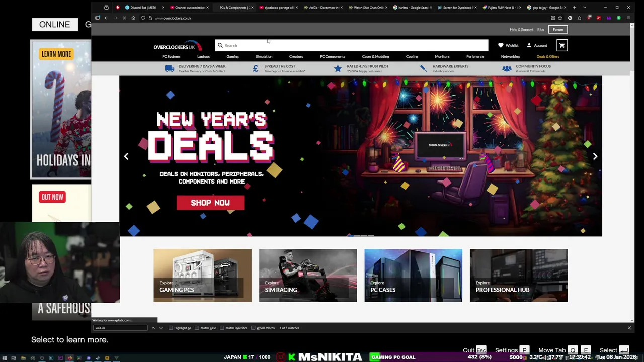
Task: Open the Peripherals menu
Action: pos(475,57)
